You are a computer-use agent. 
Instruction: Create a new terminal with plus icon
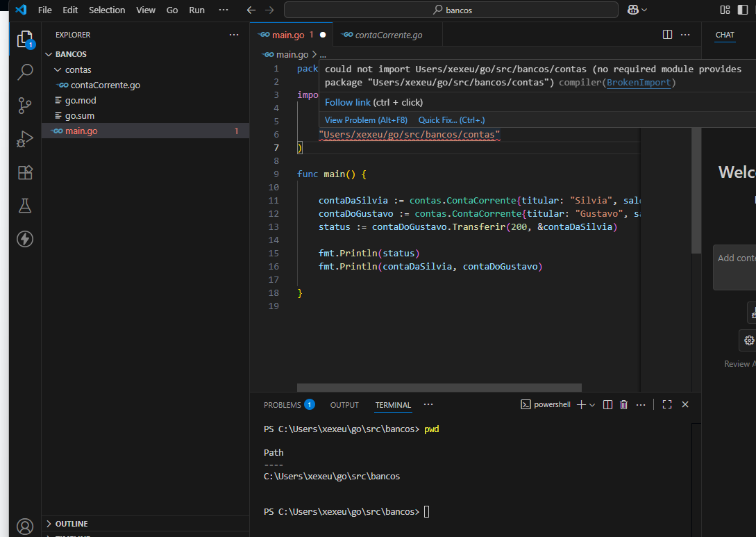581,405
